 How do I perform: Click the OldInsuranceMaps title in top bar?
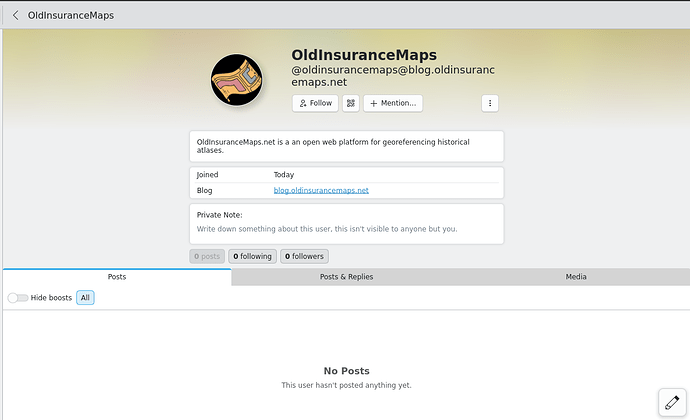click(70, 15)
